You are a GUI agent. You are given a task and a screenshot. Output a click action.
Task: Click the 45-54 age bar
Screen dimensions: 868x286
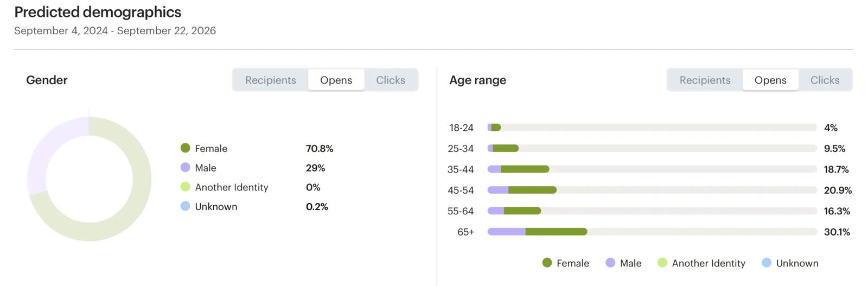652,190
